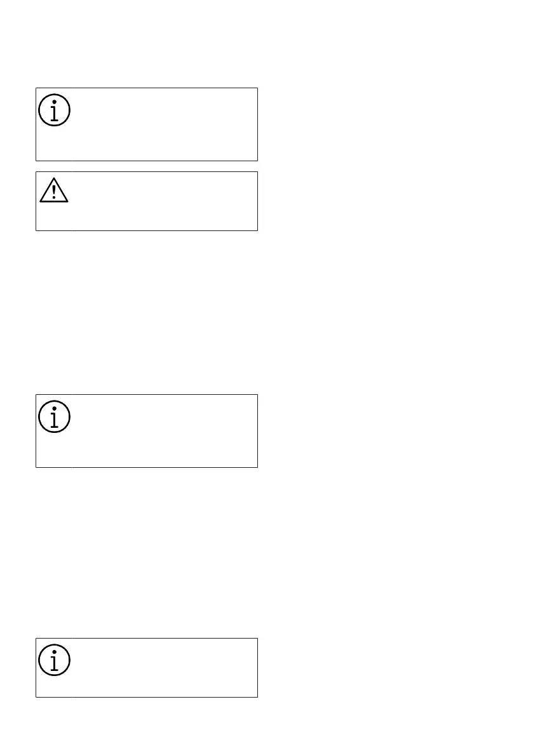533x756 pixels.
Task: Click the bottom-most information icon
Action: 55,661
